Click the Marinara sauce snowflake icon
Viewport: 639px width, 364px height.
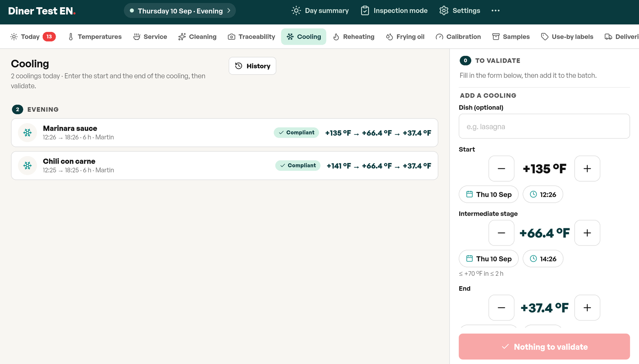pos(28,133)
